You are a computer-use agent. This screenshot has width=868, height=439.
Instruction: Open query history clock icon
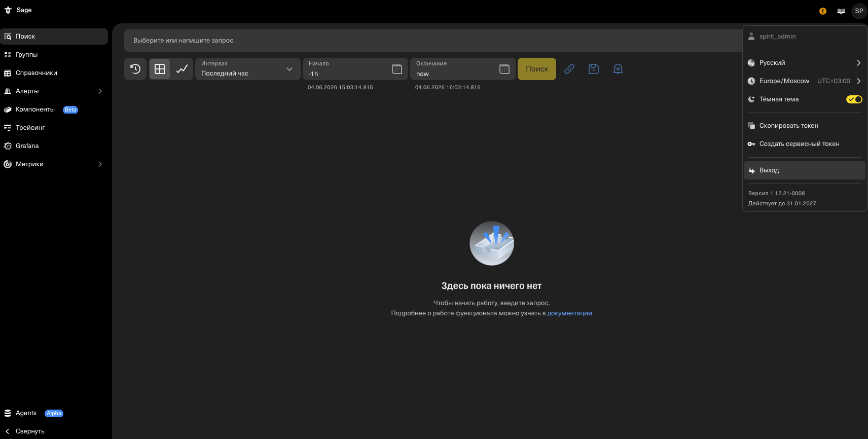click(x=135, y=69)
